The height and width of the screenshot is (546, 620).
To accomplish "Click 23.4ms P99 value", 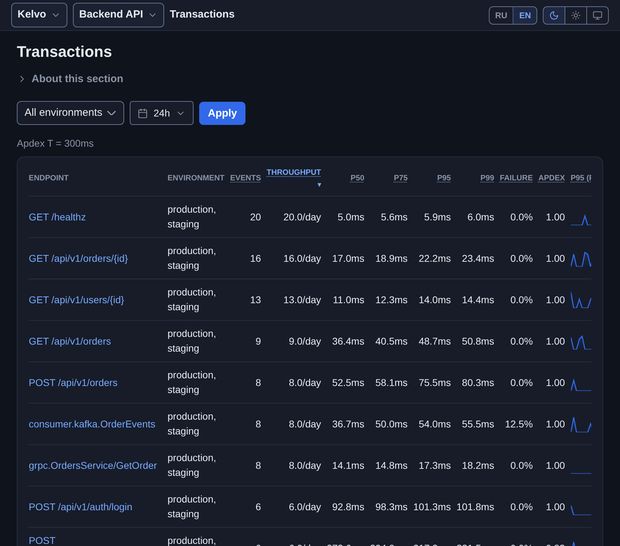I will (x=478, y=259).
